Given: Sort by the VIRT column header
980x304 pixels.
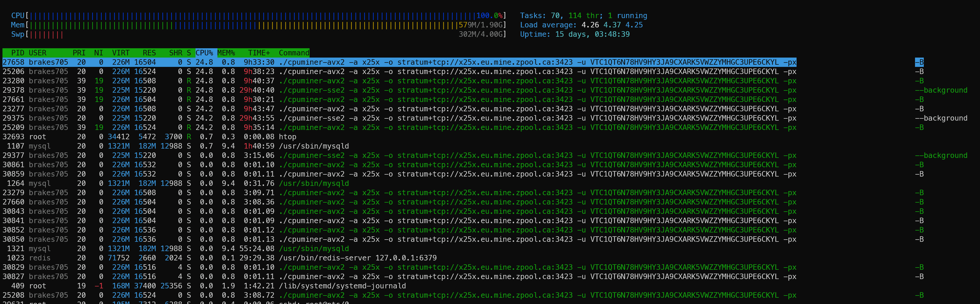Looking at the screenshot, I should click(121, 53).
